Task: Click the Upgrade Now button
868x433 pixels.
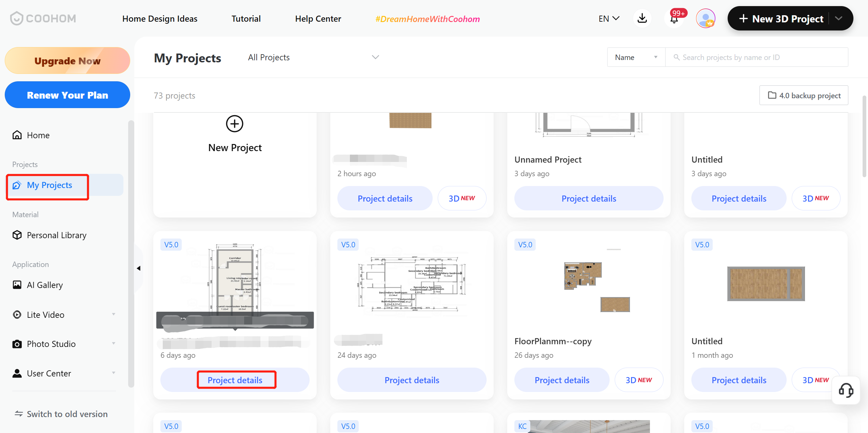Action: pos(67,61)
